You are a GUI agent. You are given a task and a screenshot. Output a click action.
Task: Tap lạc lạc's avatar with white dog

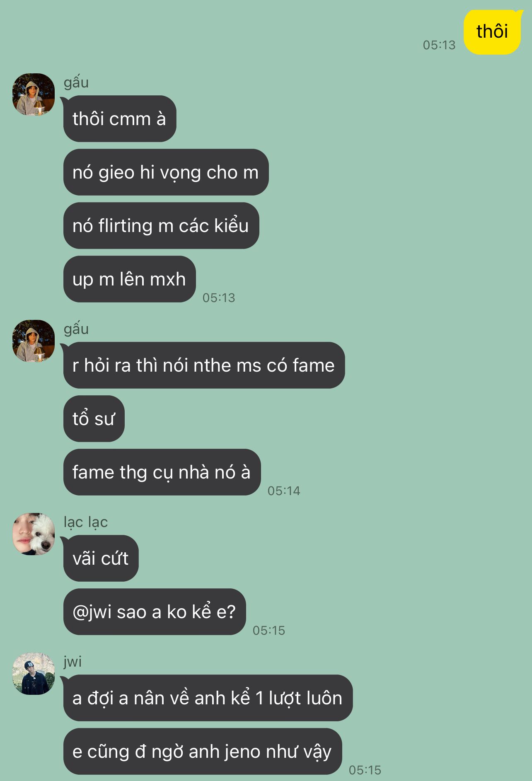coord(34,534)
